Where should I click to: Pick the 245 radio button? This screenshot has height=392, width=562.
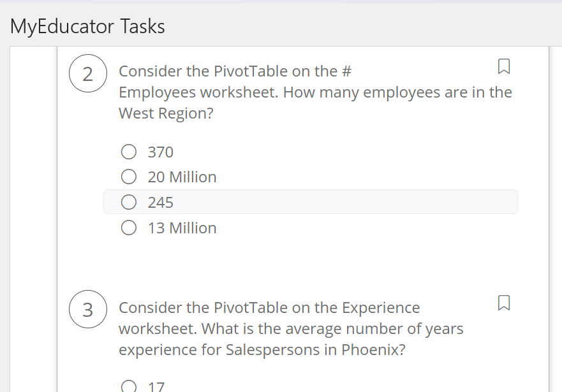tap(129, 203)
